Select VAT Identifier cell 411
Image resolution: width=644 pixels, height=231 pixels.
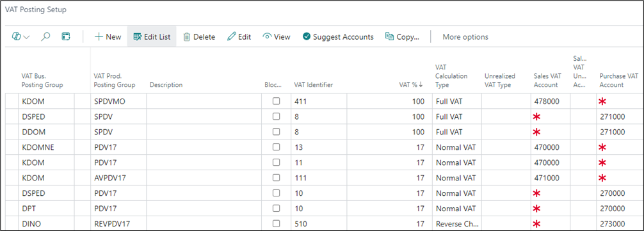319,101
